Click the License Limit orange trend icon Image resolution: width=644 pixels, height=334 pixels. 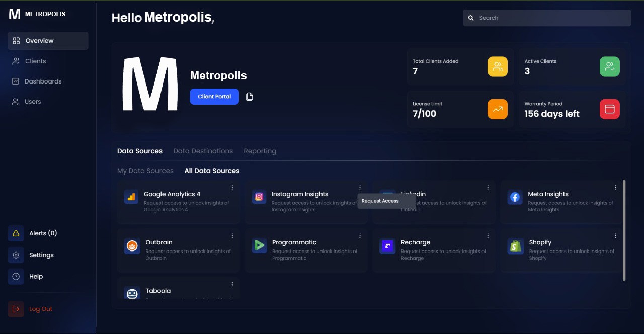point(498,109)
